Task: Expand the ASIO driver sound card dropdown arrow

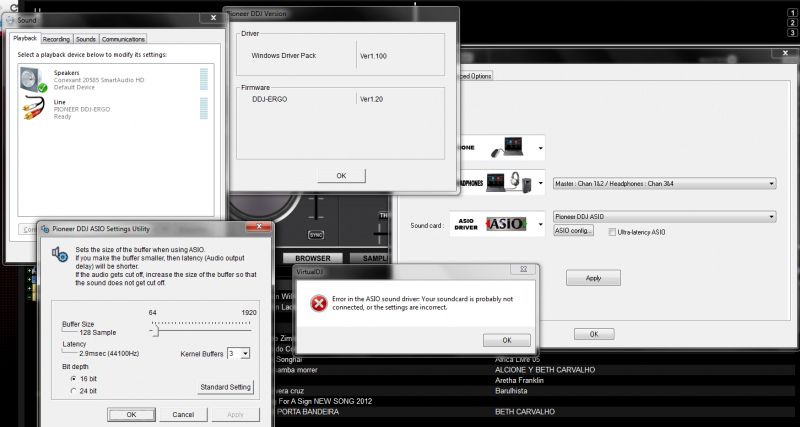Action: [540, 224]
